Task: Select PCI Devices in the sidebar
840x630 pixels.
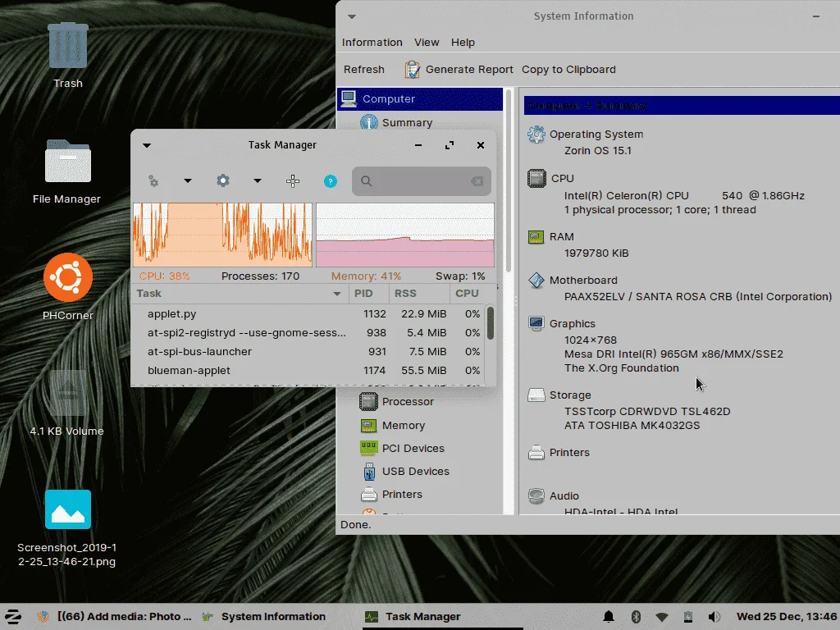Action: tap(413, 448)
